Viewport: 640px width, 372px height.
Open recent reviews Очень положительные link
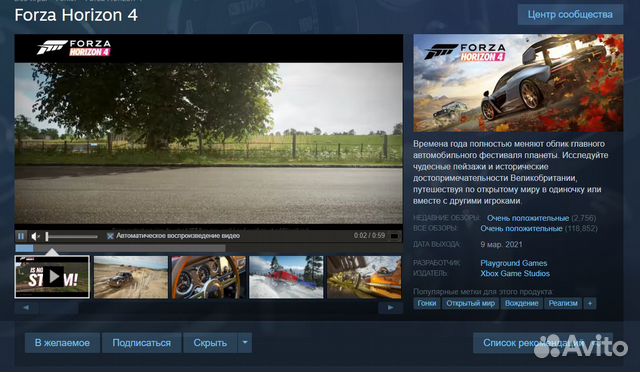528,218
